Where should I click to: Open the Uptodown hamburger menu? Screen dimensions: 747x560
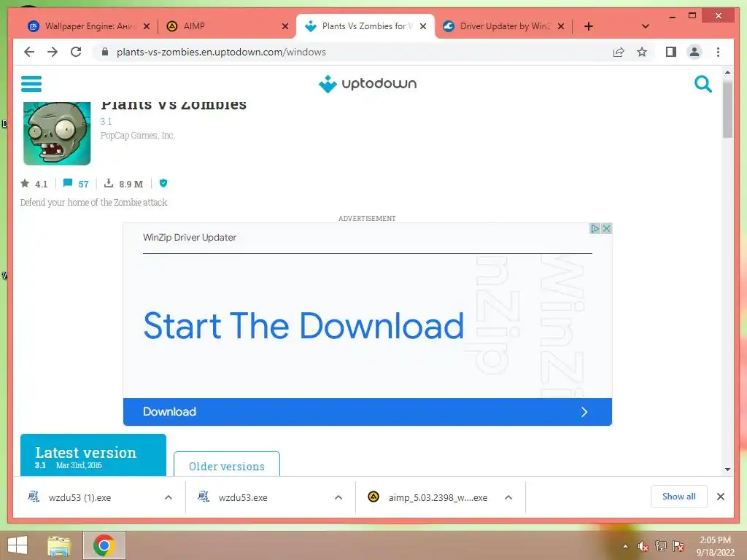[x=31, y=84]
